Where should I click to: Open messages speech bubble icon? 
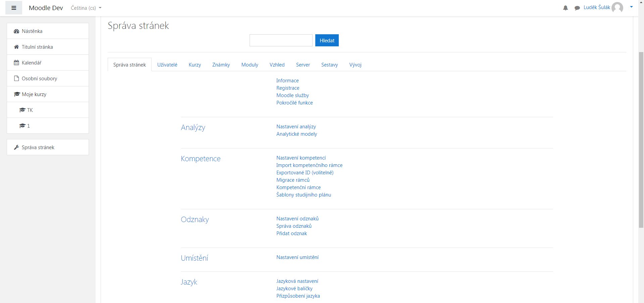577,8
